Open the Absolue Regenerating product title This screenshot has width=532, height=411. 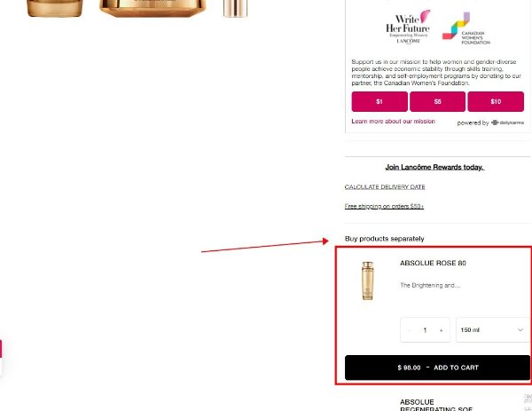pyautogui.click(x=436, y=406)
